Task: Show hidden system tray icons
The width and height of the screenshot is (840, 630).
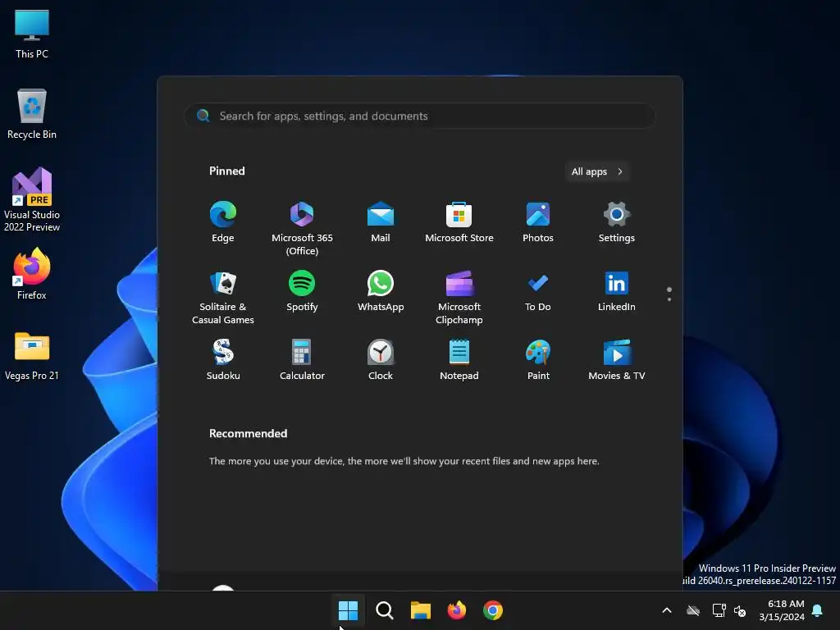Action: [667, 610]
